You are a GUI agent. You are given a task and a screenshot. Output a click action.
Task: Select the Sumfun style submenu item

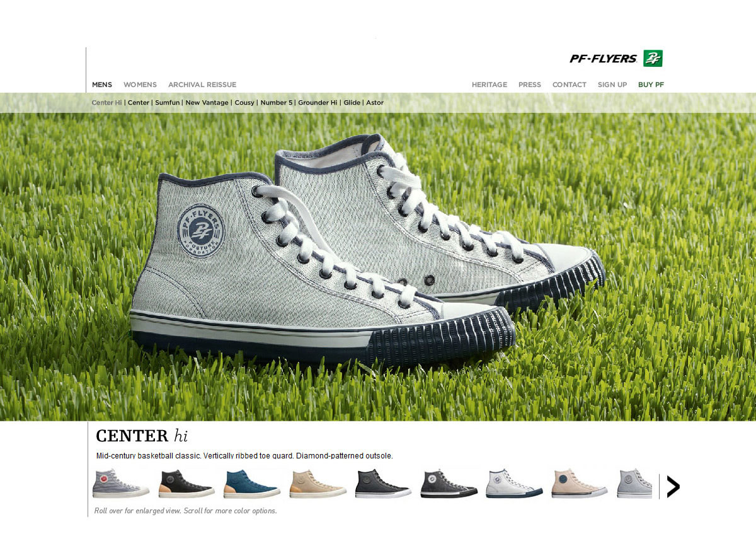(x=168, y=103)
